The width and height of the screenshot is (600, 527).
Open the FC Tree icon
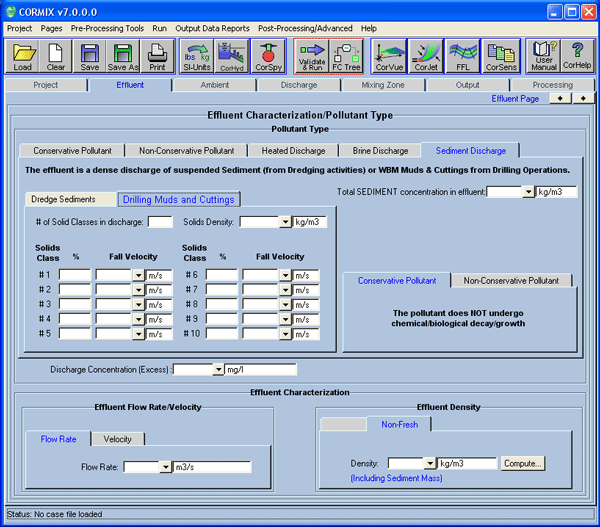pos(346,57)
